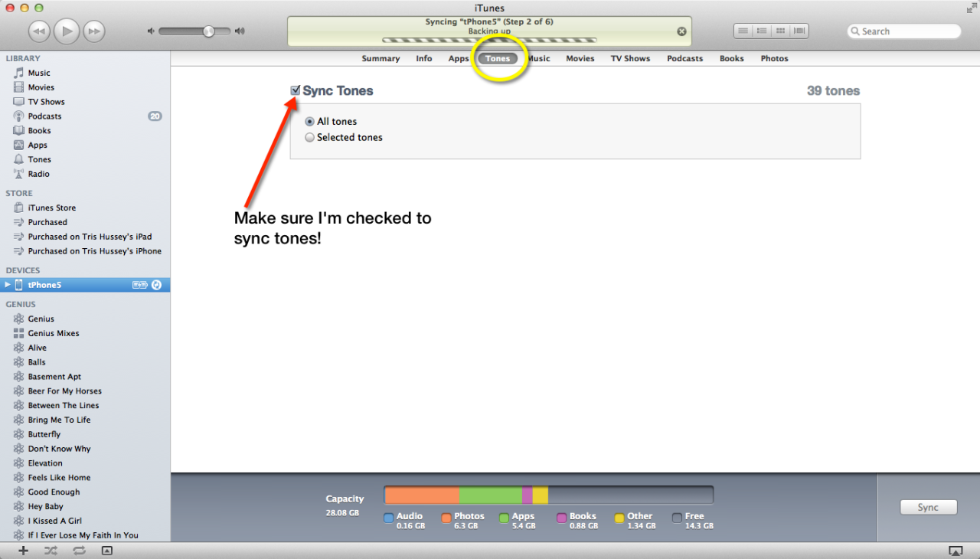Viewport: 980px width, 559px height.
Task: Expand the tPhone5 device disclosure triangle
Action: click(7, 285)
